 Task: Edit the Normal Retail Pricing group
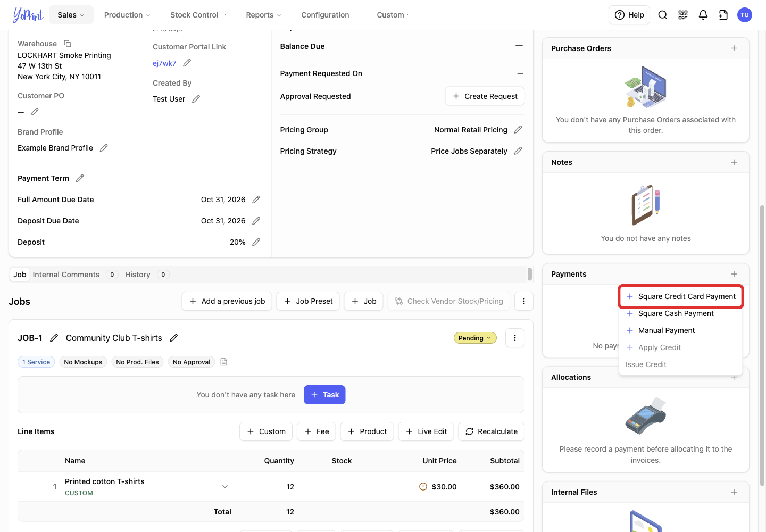tap(518, 130)
